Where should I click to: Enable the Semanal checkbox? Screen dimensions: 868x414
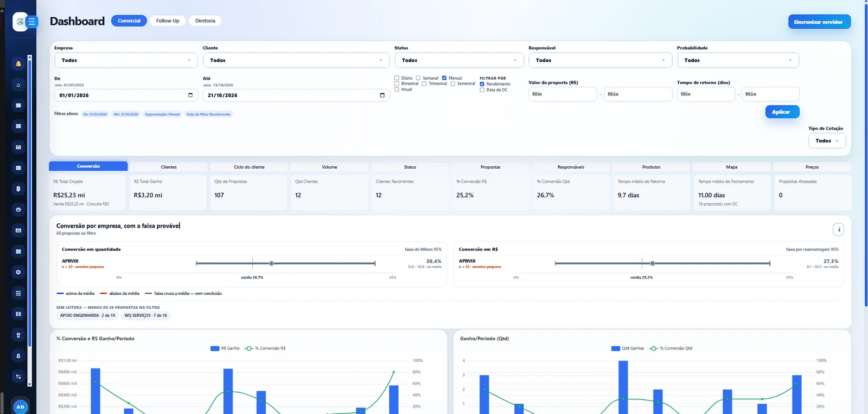click(418, 78)
